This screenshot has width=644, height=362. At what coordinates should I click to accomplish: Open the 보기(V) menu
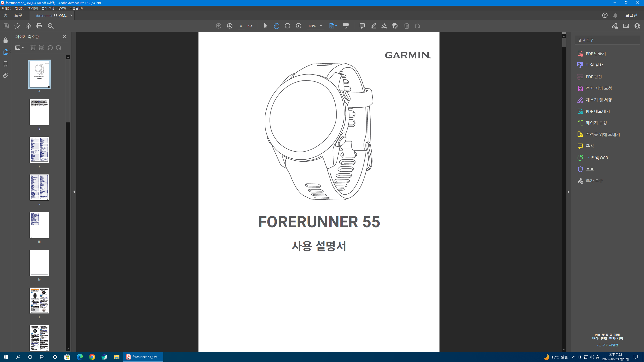33,8
